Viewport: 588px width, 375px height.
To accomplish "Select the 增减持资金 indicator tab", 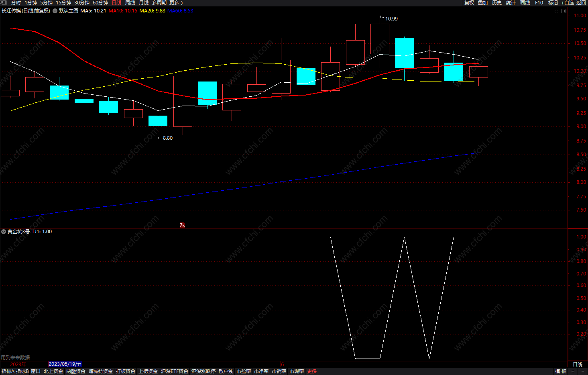I will click(x=101, y=371).
